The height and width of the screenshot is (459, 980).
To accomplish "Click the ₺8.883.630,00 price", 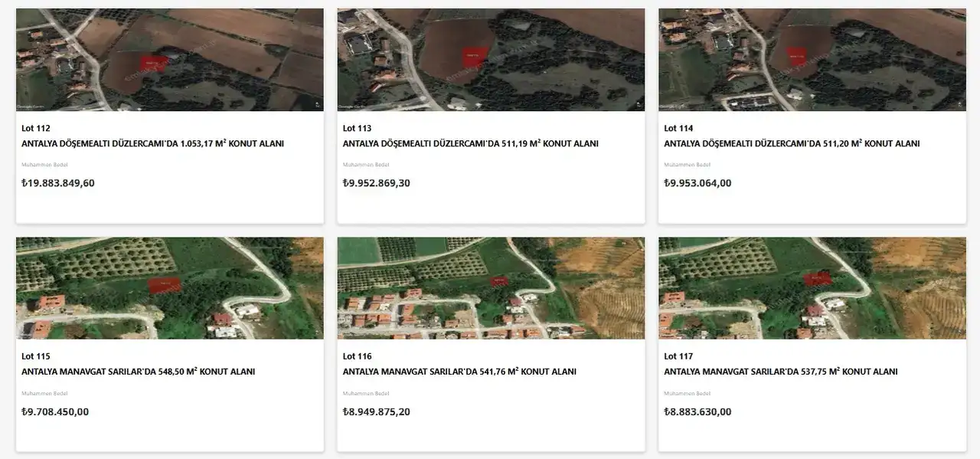I will pos(697,412).
